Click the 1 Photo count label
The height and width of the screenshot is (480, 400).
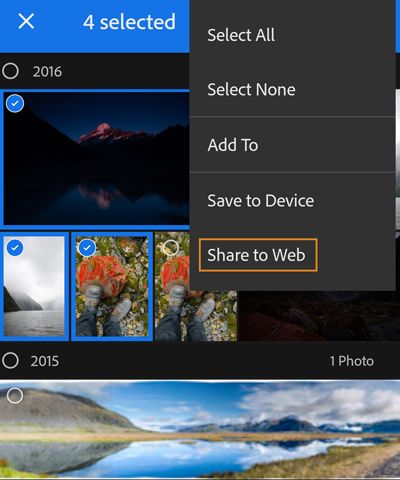pyautogui.click(x=352, y=361)
